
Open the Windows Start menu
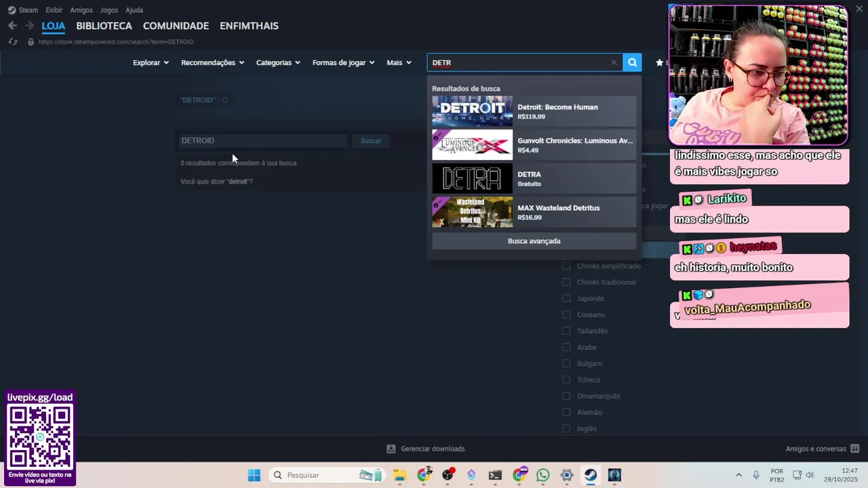point(254,475)
